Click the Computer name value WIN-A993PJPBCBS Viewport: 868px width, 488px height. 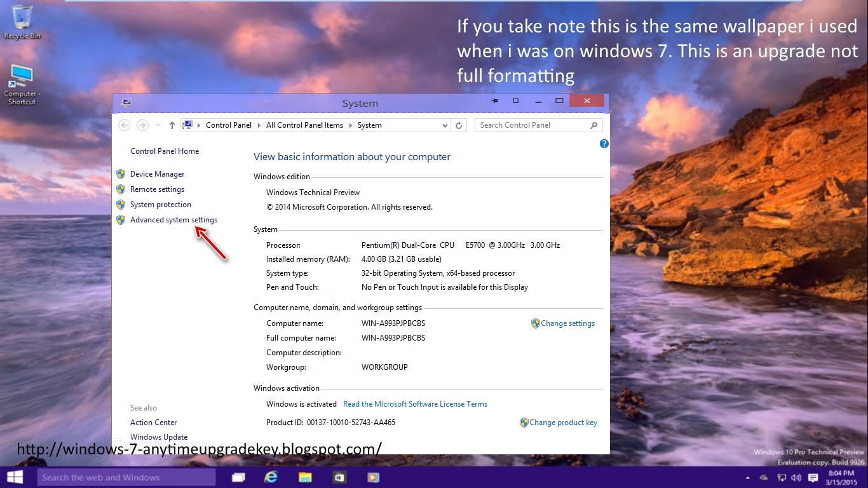pos(393,323)
